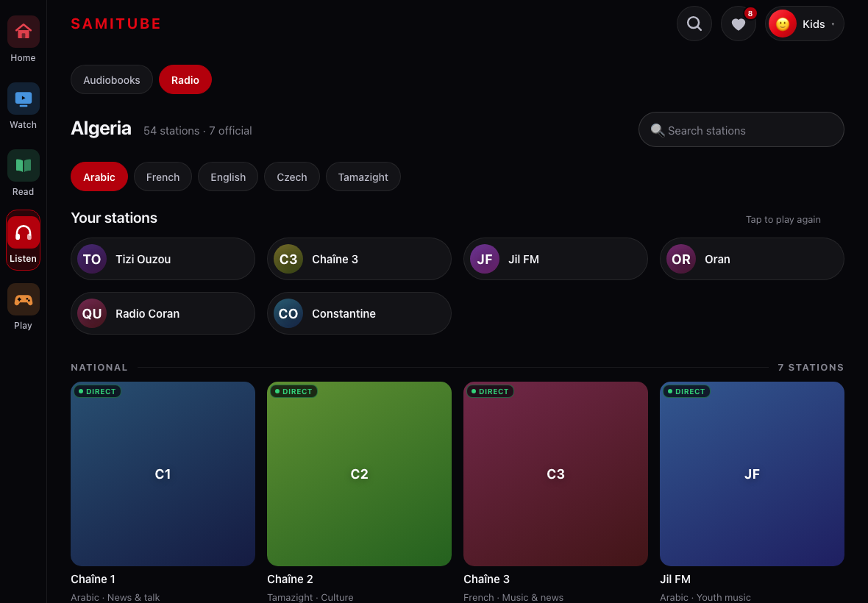
Task: Click the '7 STATIONS' label
Action: pos(811,368)
